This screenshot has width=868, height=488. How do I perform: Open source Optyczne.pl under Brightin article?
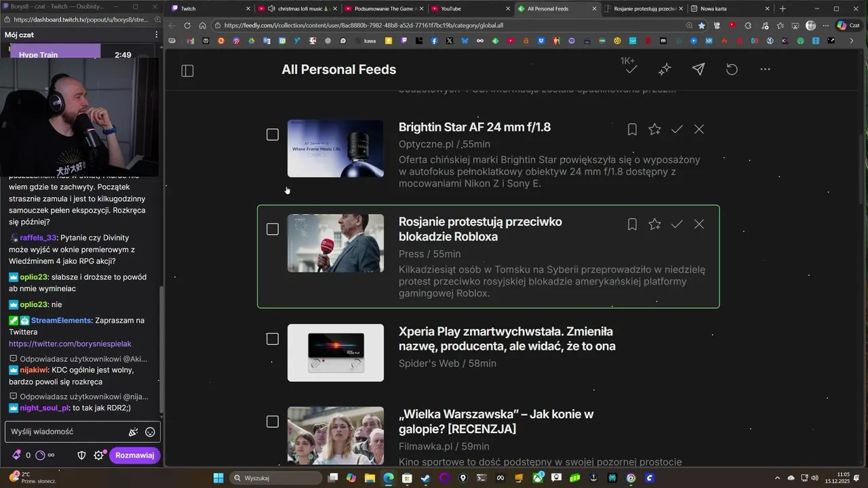click(x=426, y=144)
